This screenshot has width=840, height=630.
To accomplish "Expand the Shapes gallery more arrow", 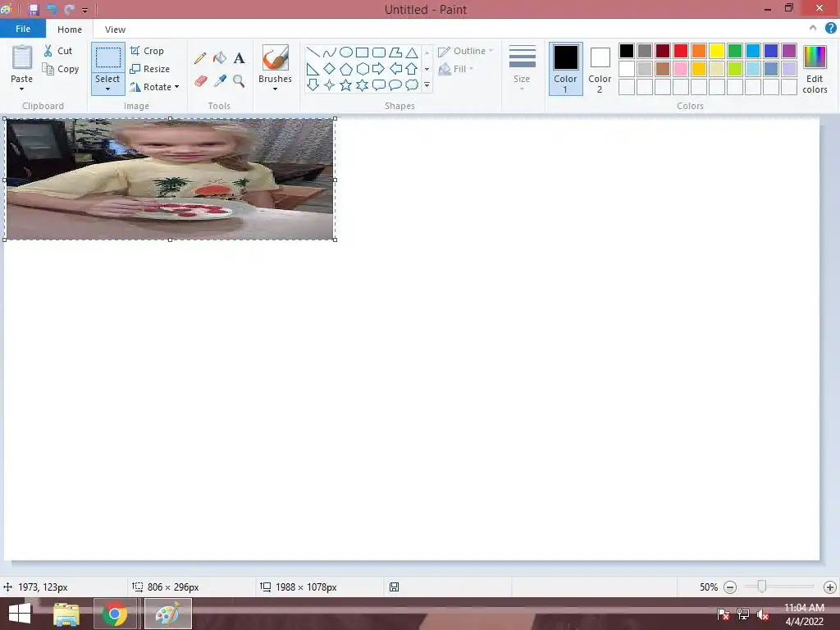I will tap(427, 85).
